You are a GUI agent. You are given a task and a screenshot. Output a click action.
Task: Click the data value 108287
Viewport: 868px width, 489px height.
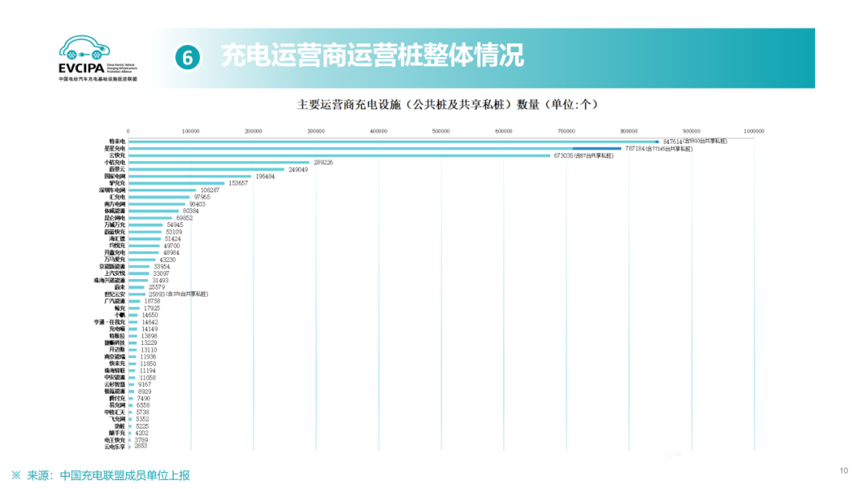(x=210, y=190)
